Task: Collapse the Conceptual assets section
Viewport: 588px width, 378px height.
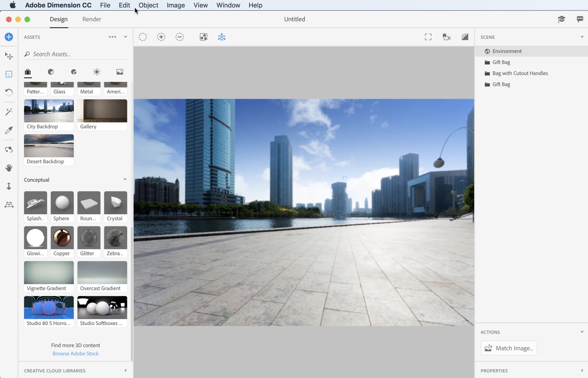Action: coord(125,179)
